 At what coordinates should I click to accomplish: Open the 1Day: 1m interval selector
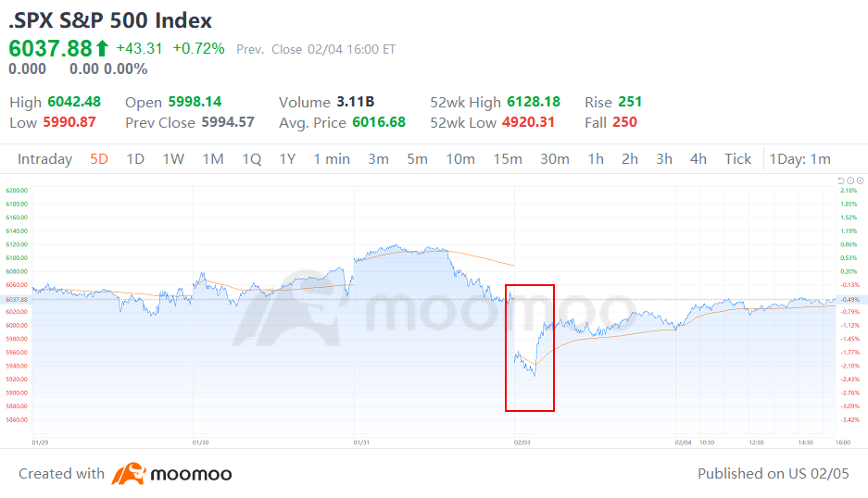coord(799,159)
